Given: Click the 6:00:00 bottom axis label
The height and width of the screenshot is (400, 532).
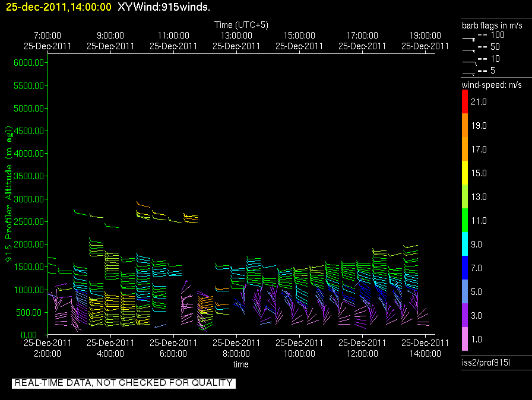Looking at the screenshot, I should tap(173, 354).
